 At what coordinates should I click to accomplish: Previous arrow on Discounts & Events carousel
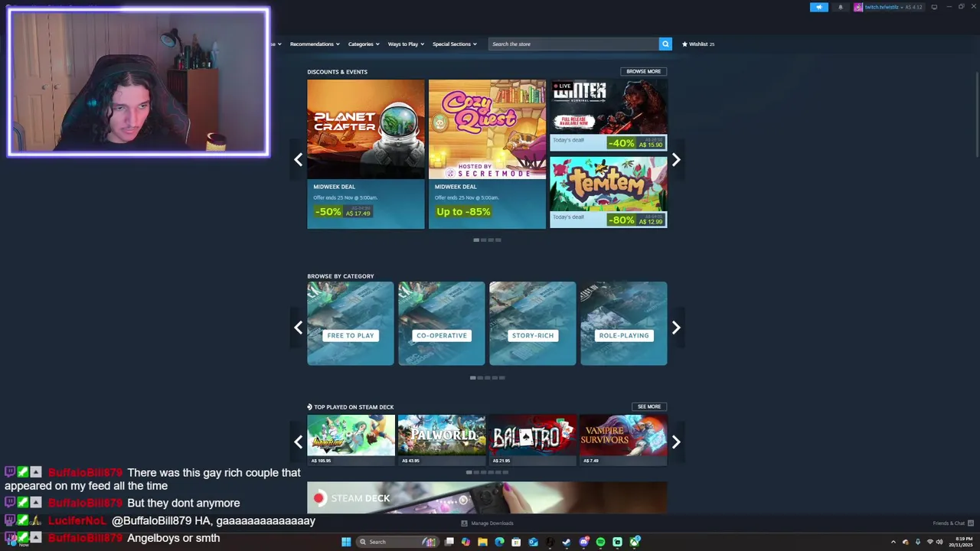(x=299, y=159)
